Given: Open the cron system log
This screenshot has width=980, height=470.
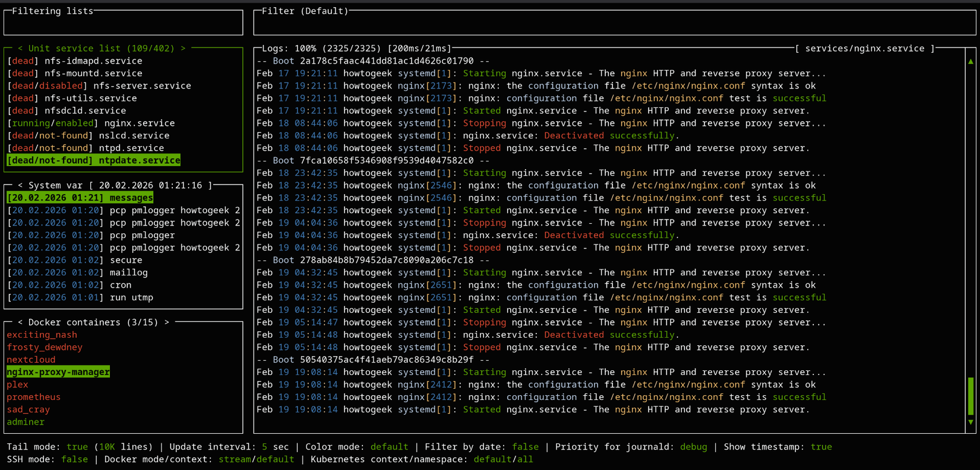Looking at the screenshot, I should 69,285.
